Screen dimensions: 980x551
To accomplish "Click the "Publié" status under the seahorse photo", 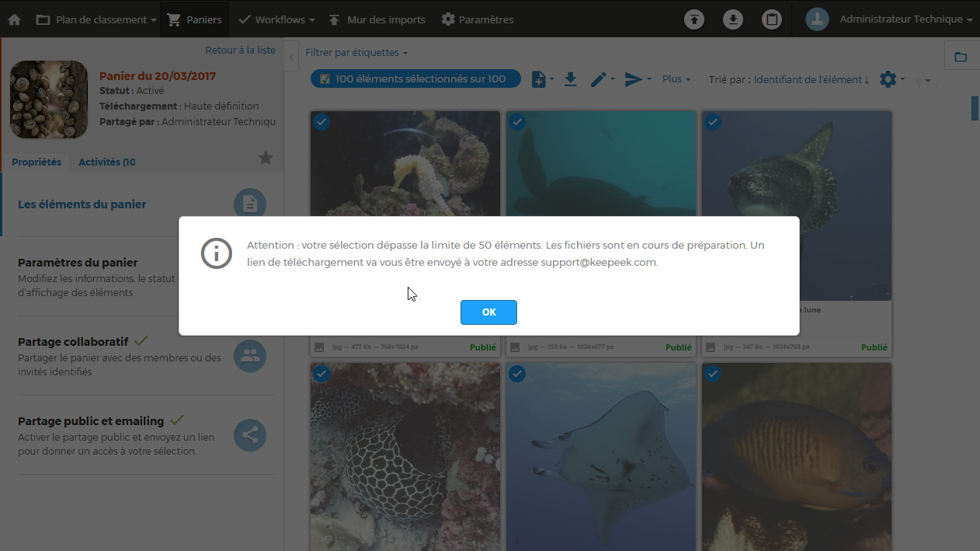I will pyautogui.click(x=483, y=347).
